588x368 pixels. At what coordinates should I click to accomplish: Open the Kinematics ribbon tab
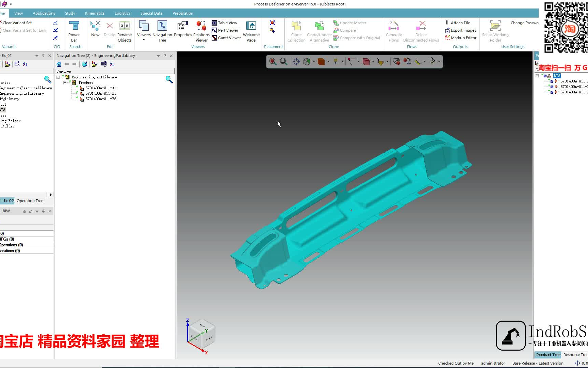(95, 13)
